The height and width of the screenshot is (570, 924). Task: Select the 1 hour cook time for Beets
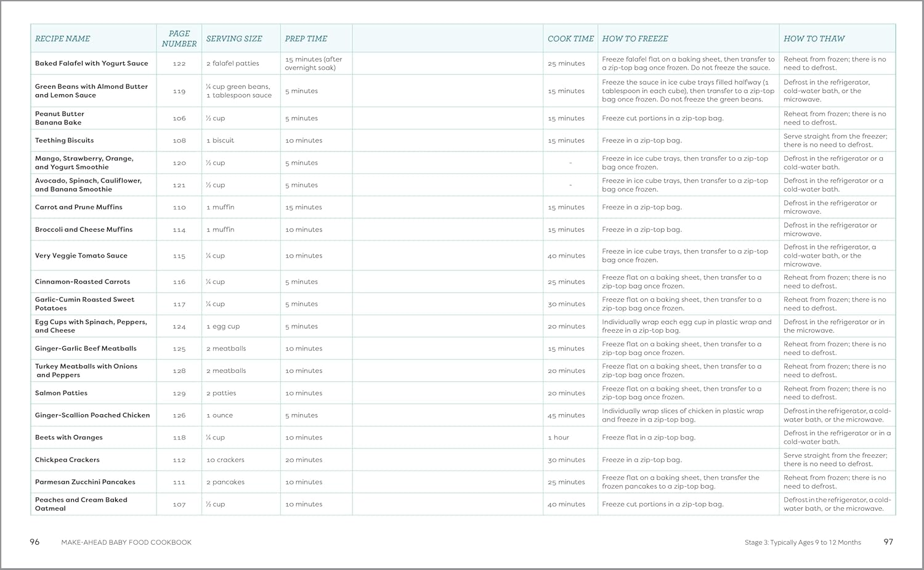tap(558, 437)
